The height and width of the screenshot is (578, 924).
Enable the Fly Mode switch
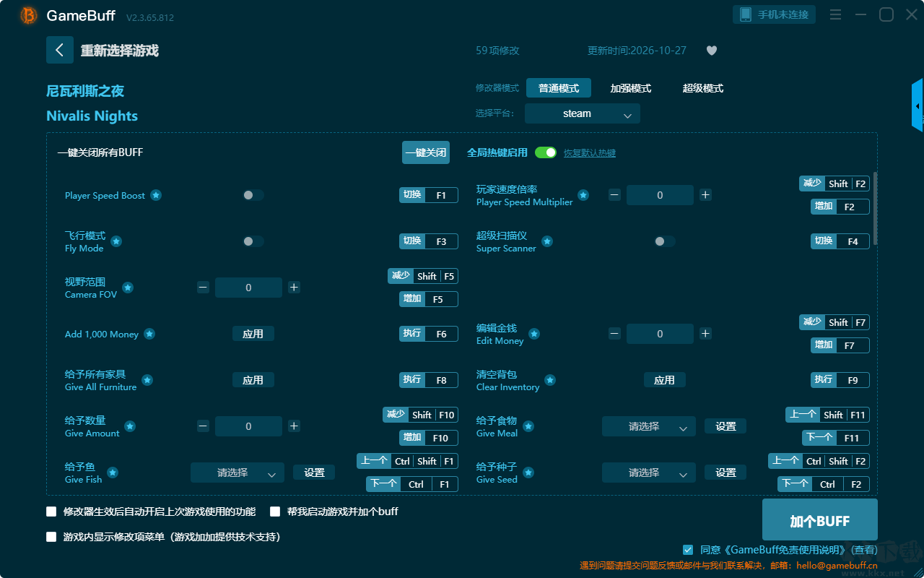click(x=253, y=241)
